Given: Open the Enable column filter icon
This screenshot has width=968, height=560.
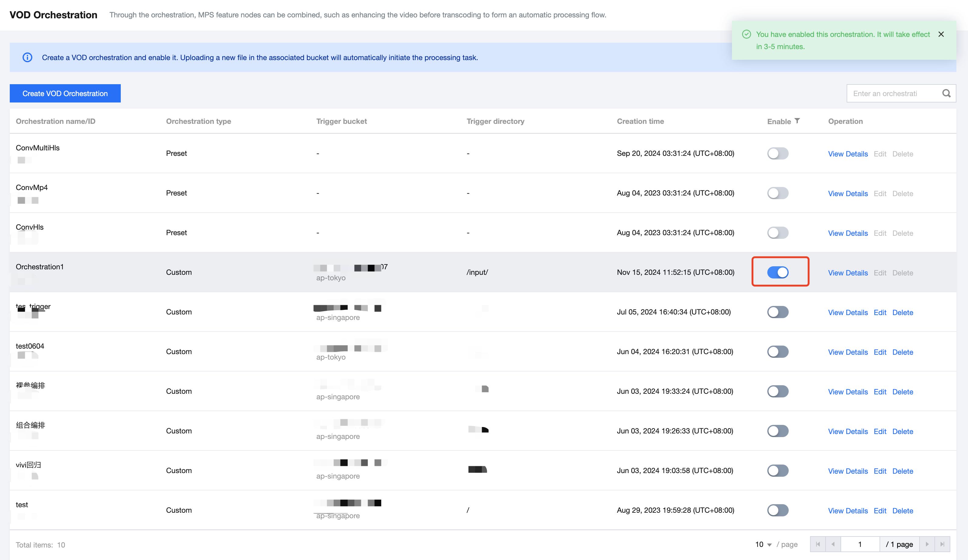Looking at the screenshot, I should 797,120.
